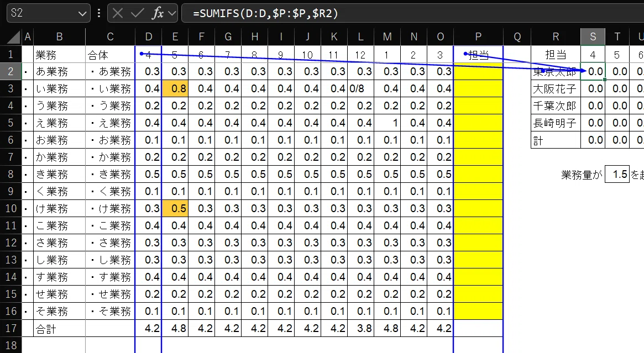Open the Insert Function fx button
Viewport: 644px width, 353px height.
click(x=158, y=13)
